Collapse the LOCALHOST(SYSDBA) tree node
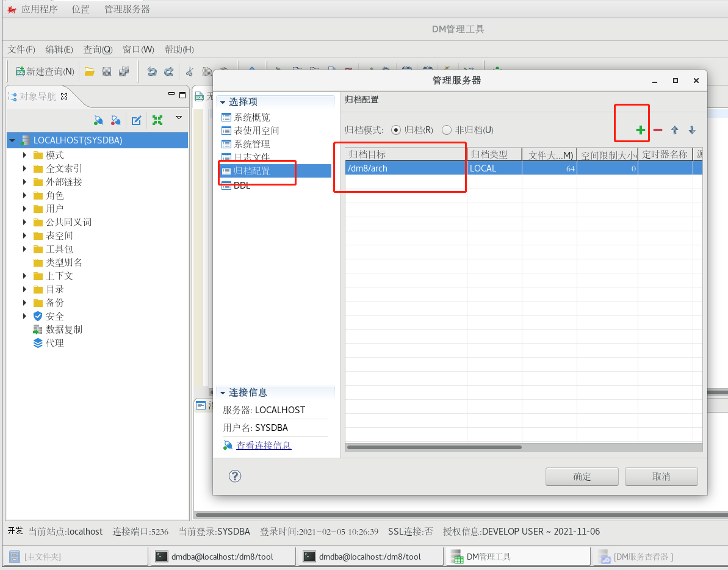This screenshot has width=728, height=570. (x=13, y=140)
